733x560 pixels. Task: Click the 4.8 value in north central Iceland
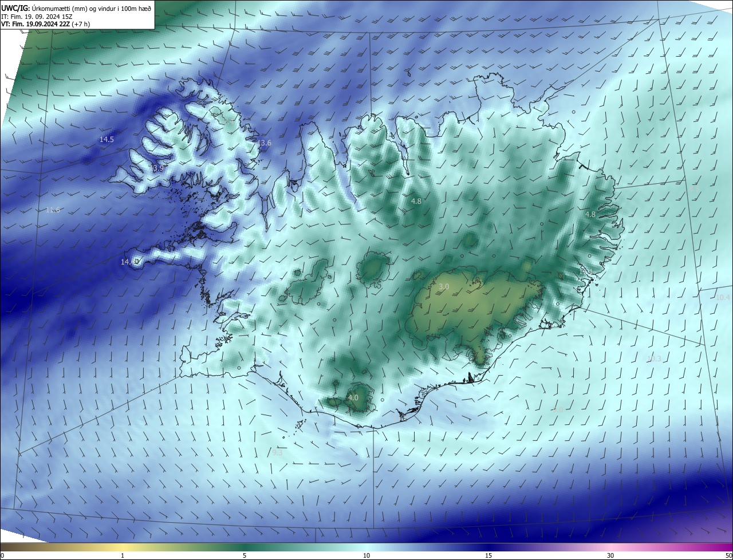pyautogui.click(x=416, y=202)
